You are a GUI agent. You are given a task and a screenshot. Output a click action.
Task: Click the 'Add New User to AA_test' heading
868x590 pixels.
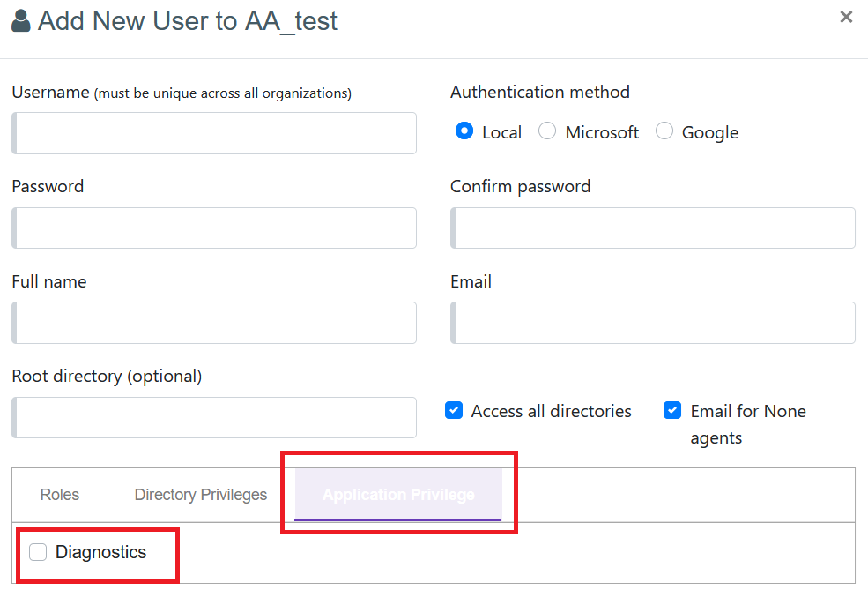pos(187,21)
